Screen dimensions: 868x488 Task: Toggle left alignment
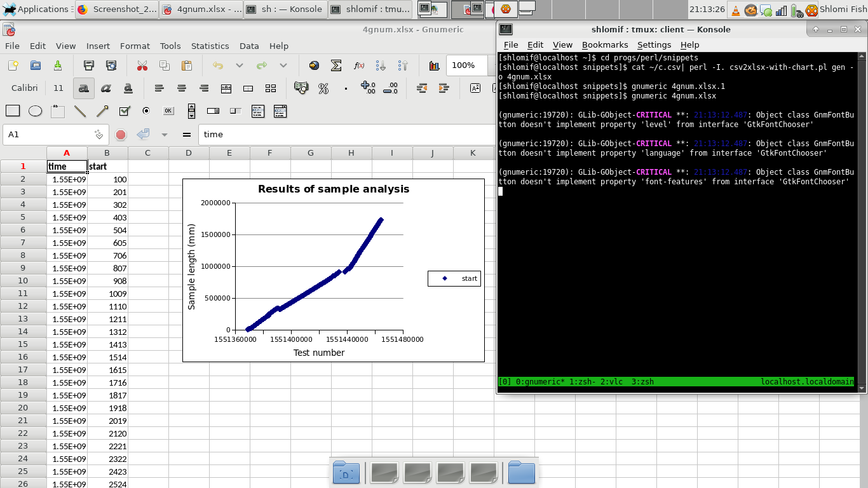(159, 88)
